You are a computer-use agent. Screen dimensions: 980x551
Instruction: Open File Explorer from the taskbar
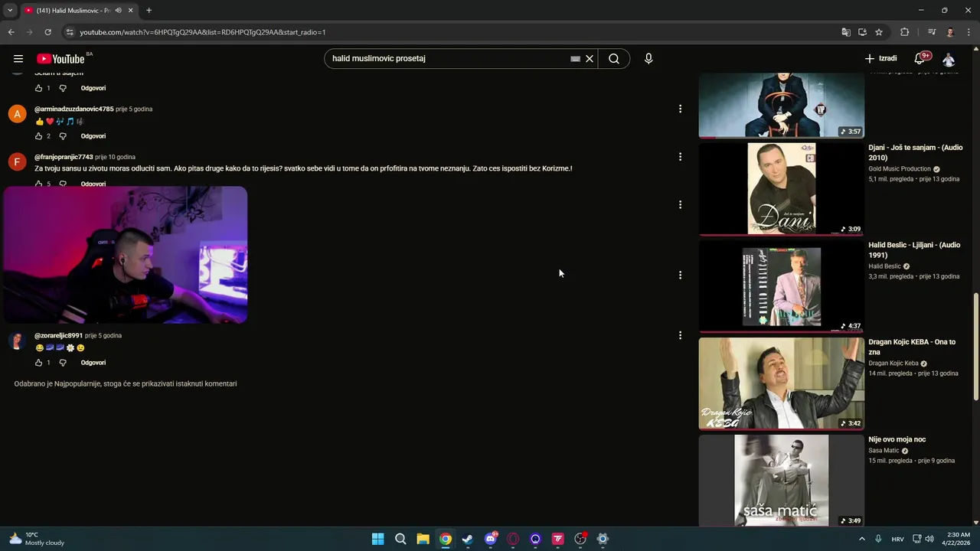pyautogui.click(x=423, y=539)
